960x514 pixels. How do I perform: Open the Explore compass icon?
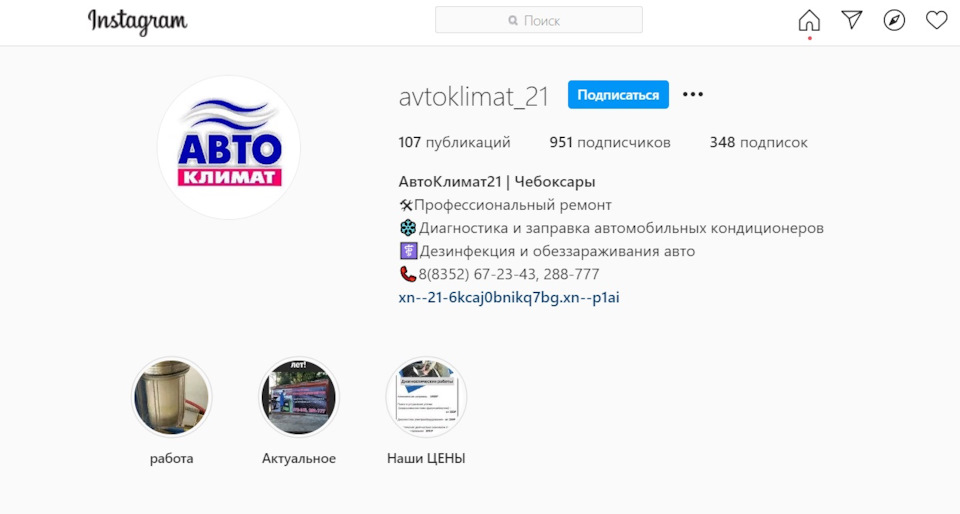(894, 20)
